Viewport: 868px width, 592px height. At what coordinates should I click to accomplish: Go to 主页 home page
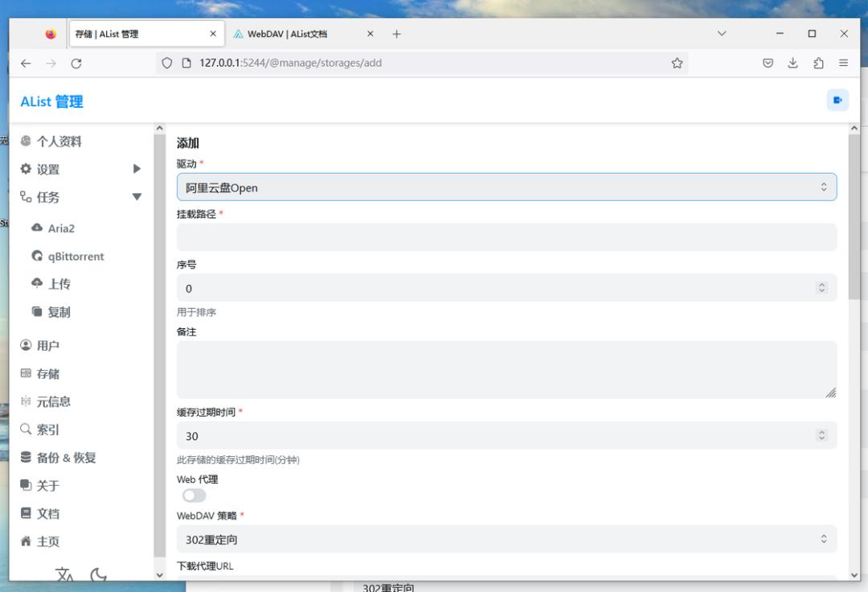tap(40, 541)
